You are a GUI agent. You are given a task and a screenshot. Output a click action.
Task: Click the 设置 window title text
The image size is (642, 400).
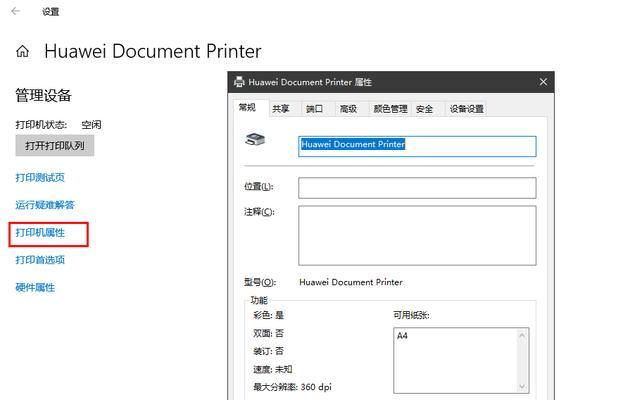[51, 11]
